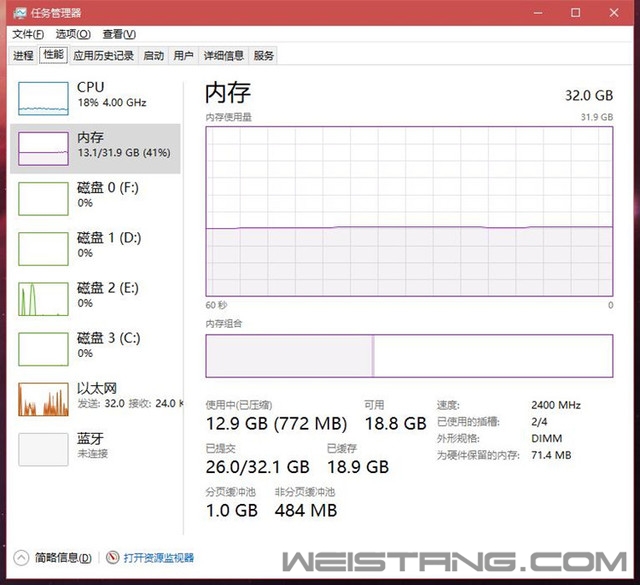Click the 13.1/31.9 GB (41%) text
Image resolution: width=640 pixels, height=585 pixels.
point(124,153)
